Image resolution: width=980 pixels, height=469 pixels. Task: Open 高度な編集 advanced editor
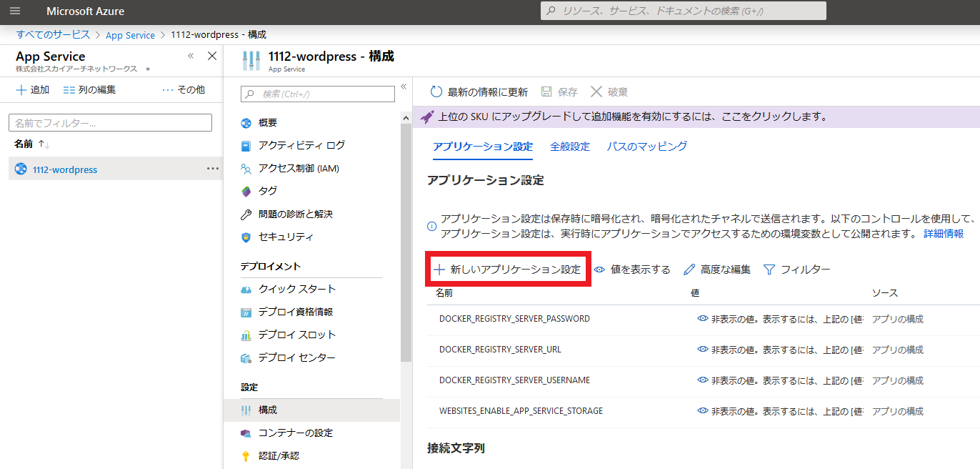[x=717, y=270]
